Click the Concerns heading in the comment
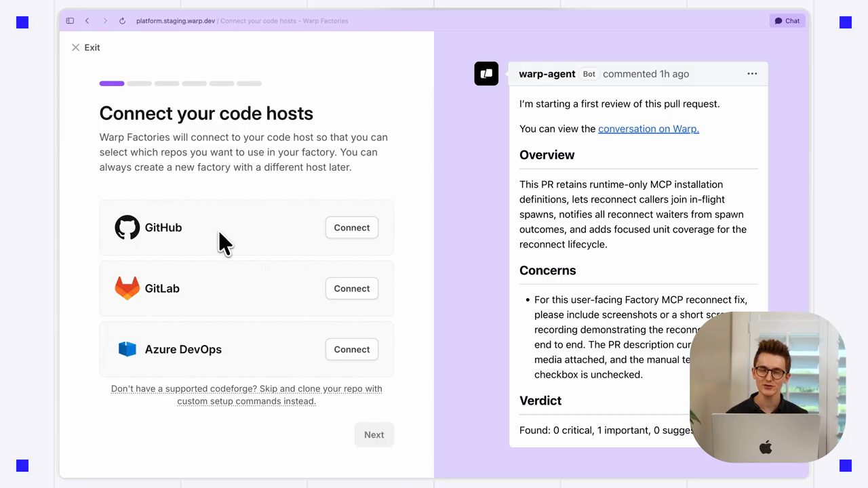868x488 pixels. (547, 270)
